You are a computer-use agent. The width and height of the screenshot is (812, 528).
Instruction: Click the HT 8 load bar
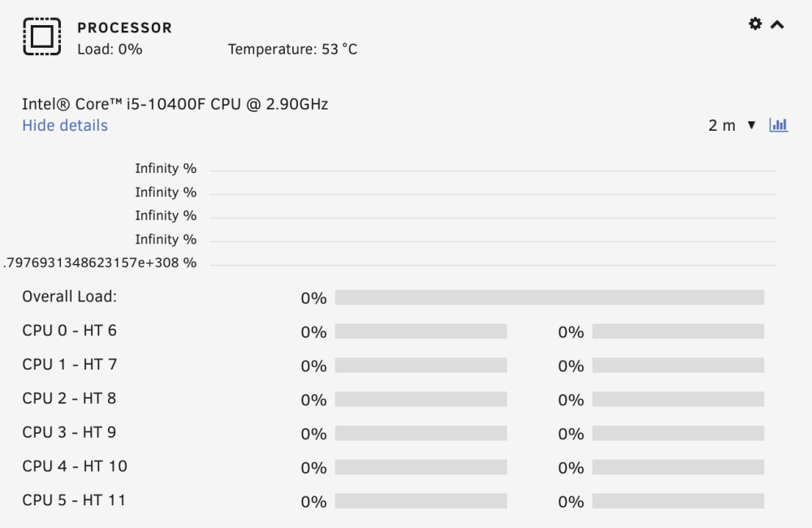click(678, 400)
